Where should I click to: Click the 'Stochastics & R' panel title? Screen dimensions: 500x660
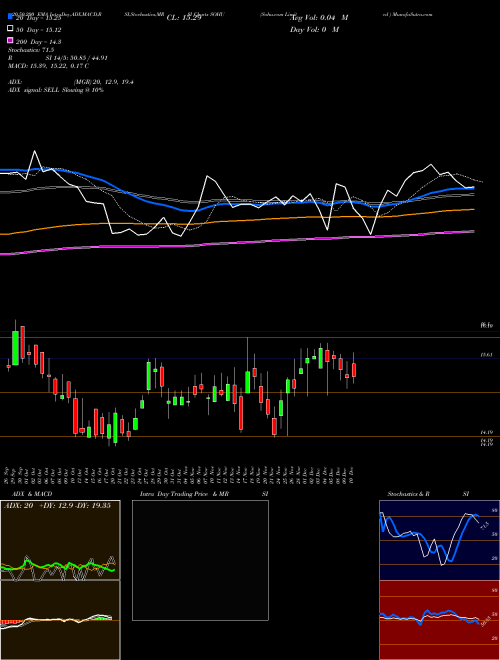click(409, 494)
